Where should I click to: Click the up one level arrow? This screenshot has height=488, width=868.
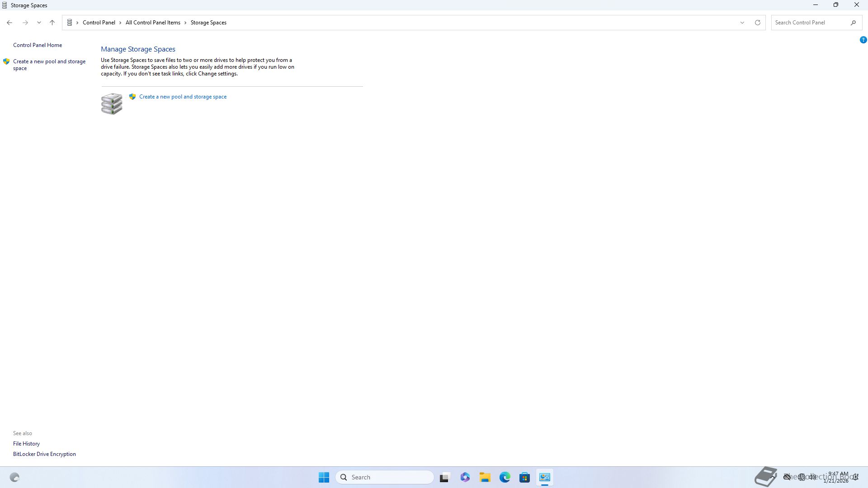click(x=52, y=23)
